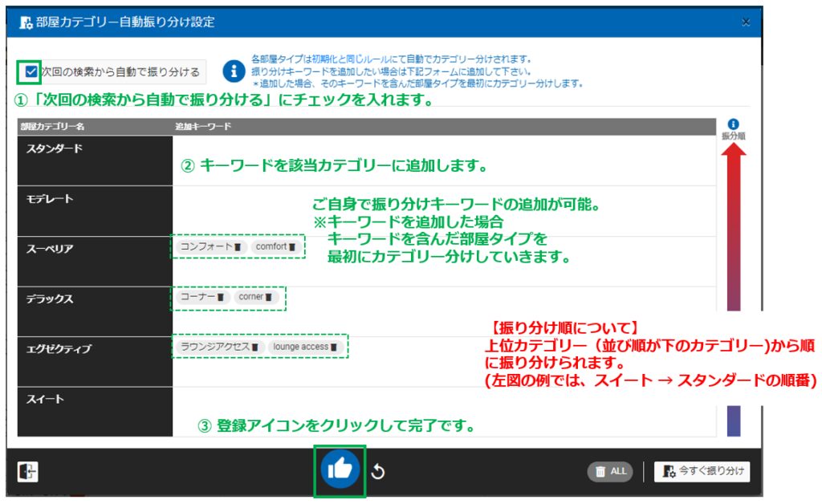Viewport: 822px width, 504px height.
Task: Remove the comfort keyword tag trash icon
Action: (293, 247)
